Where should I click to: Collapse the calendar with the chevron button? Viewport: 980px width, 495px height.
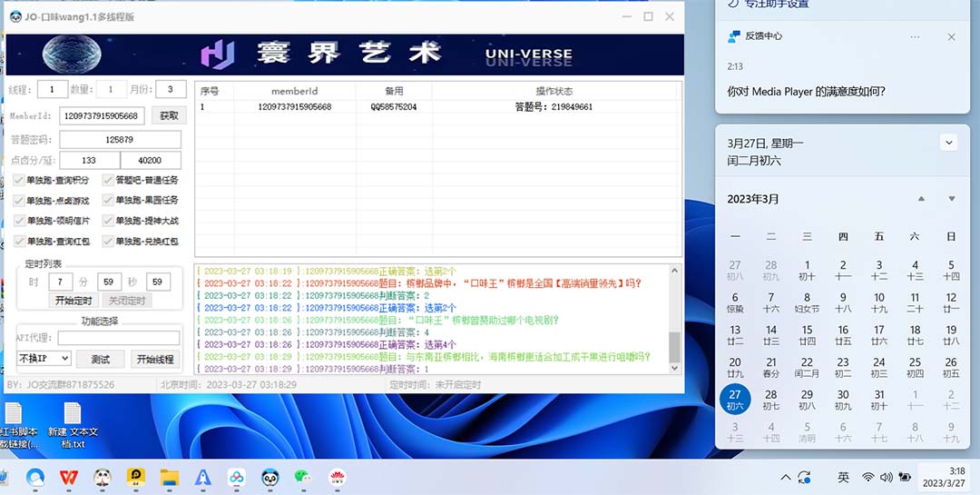[x=948, y=143]
